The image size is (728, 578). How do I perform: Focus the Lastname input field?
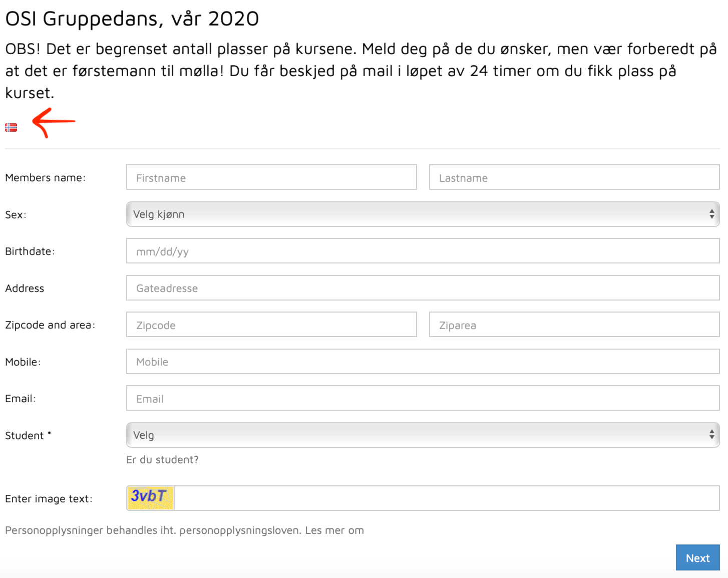coord(574,177)
